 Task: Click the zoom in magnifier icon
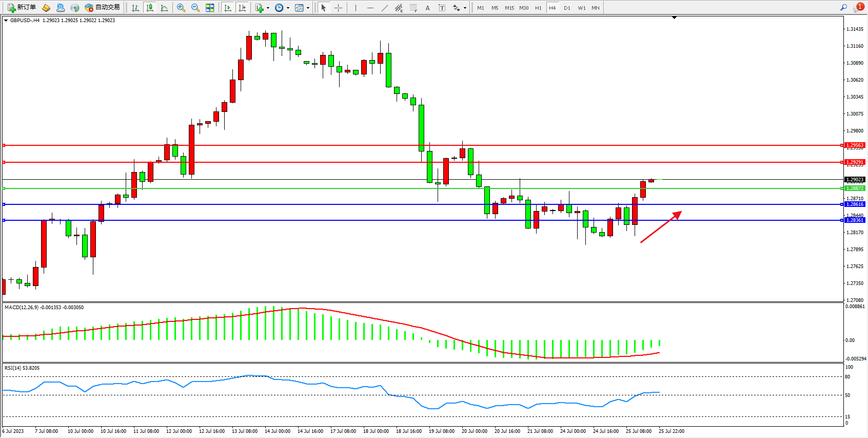pyautogui.click(x=181, y=8)
